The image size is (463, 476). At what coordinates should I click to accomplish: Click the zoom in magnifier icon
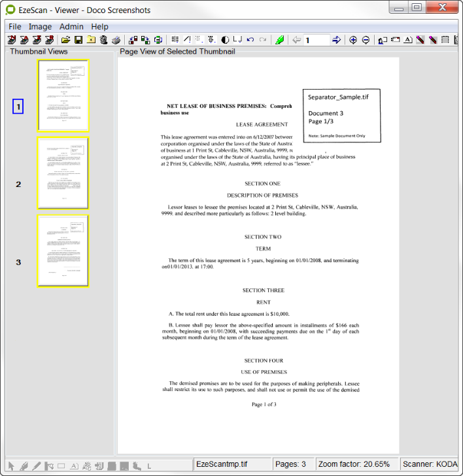point(353,40)
